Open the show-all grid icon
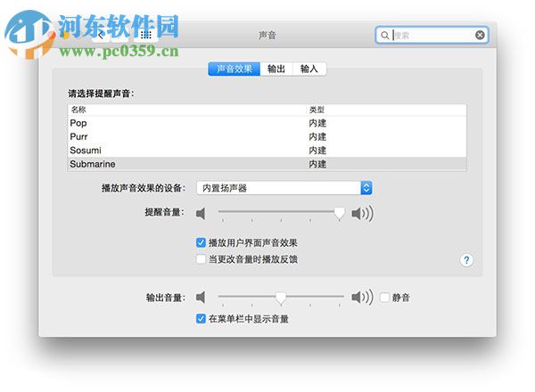This screenshot has width=535, height=392. (146, 35)
